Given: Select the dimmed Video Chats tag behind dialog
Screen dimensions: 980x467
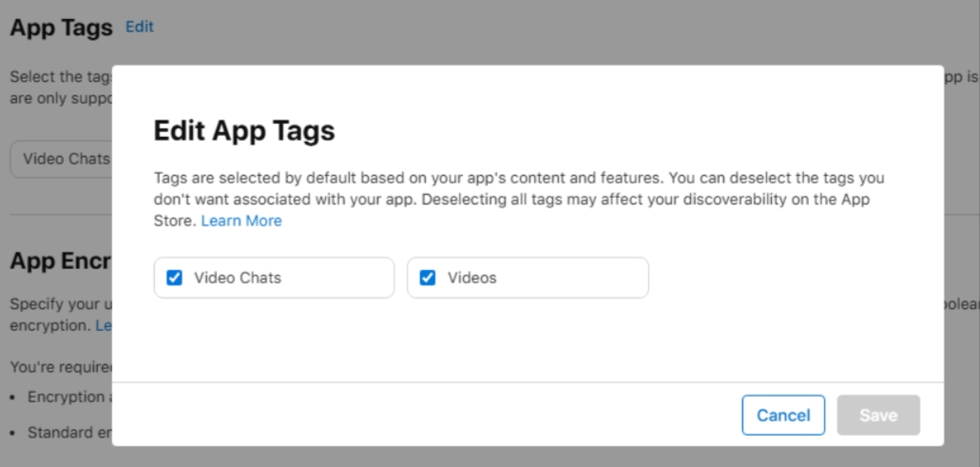Looking at the screenshot, I should 63,159.
